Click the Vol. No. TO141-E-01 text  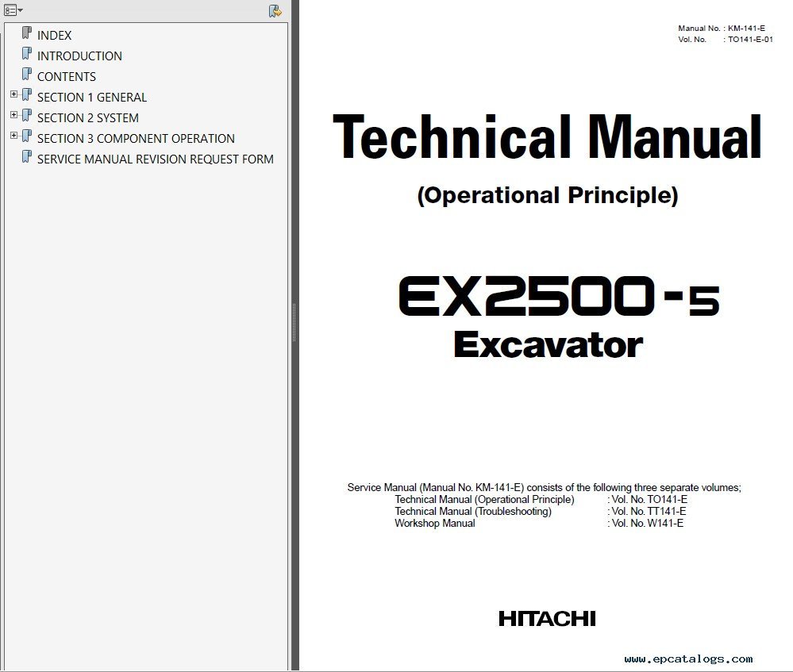point(726,40)
